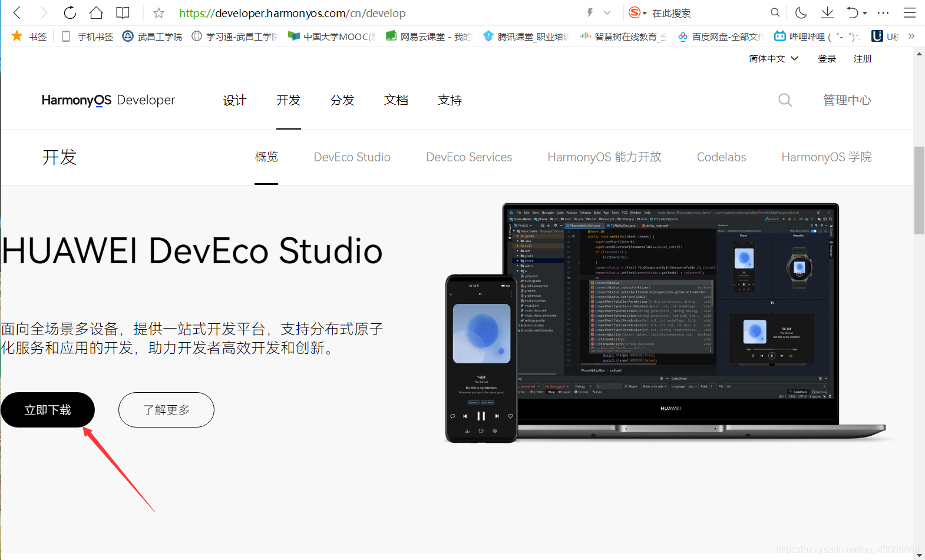925x560 pixels.
Task: Select the HarmonyOS 能力开放 tab
Action: [x=604, y=157]
